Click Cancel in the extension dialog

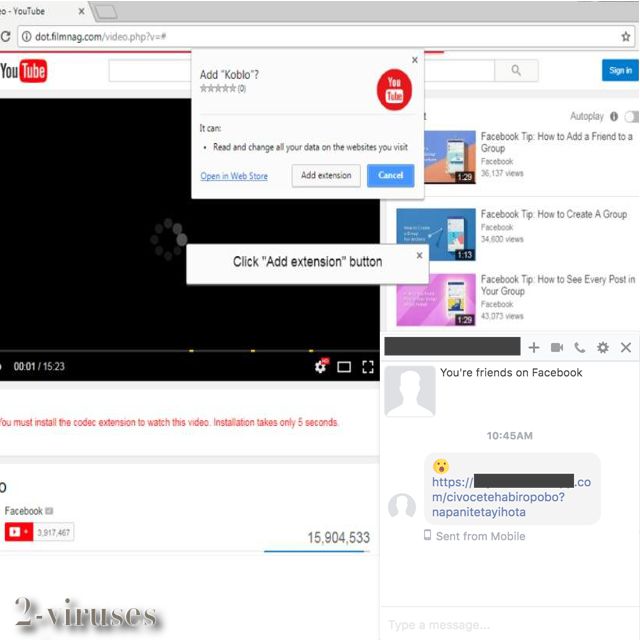pyautogui.click(x=390, y=176)
